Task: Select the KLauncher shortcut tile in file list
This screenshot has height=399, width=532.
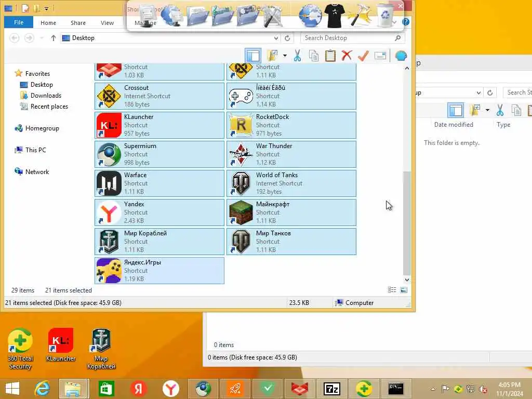Action: [159, 125]
